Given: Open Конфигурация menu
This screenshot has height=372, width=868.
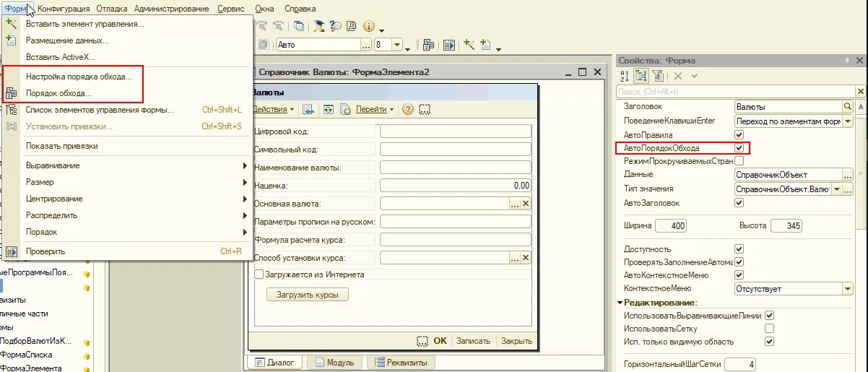Looking at the screenshot, I should coord(64,9).
